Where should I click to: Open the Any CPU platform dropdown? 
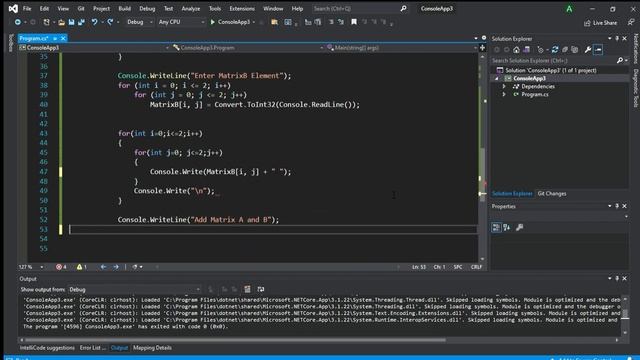point(181,22)
